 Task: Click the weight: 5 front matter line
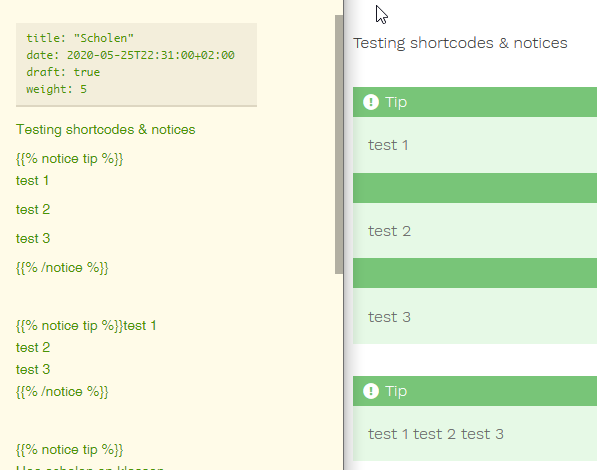[x=56, y=89]
